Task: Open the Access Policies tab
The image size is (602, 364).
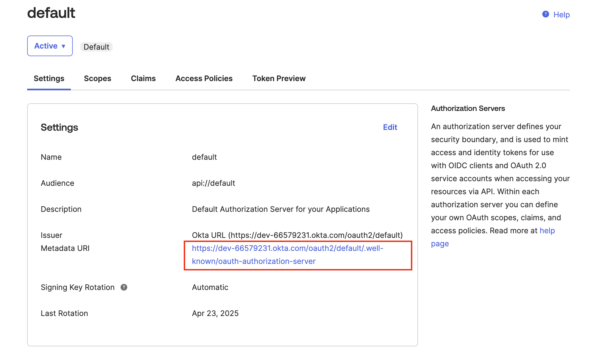Action: [204, 78]
